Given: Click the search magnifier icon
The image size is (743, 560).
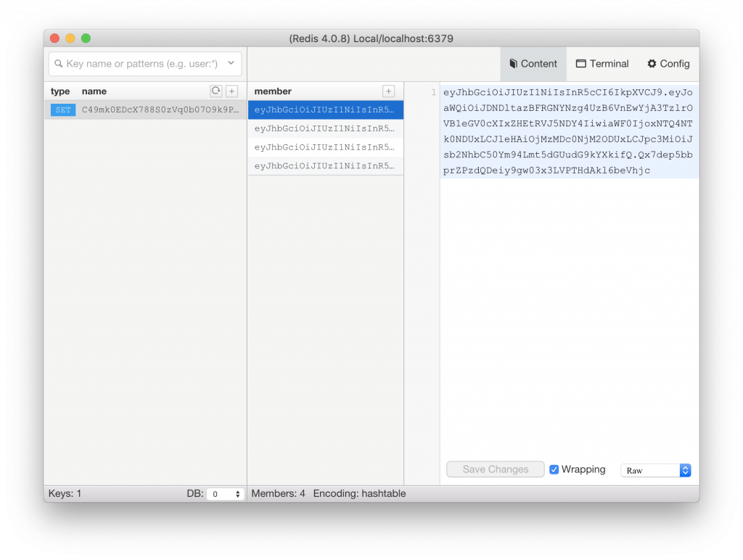Looking at the screenshot, I should (59, 64).
